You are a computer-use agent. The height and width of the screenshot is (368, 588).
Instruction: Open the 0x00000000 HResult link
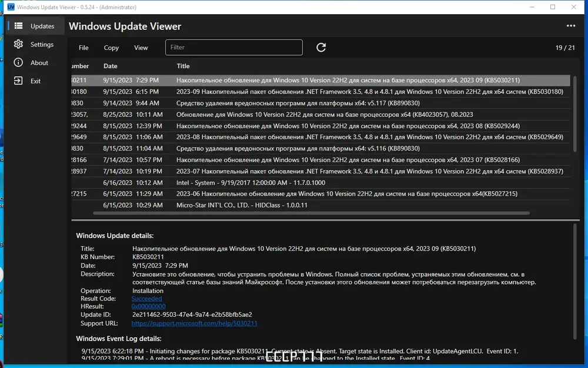[149, 306]
